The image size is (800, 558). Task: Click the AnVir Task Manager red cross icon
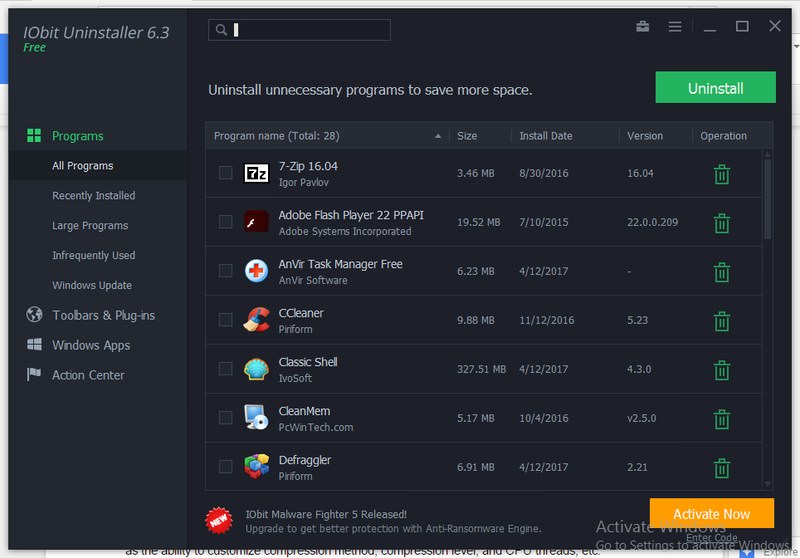pyautogui.click(x=256, y=270)
